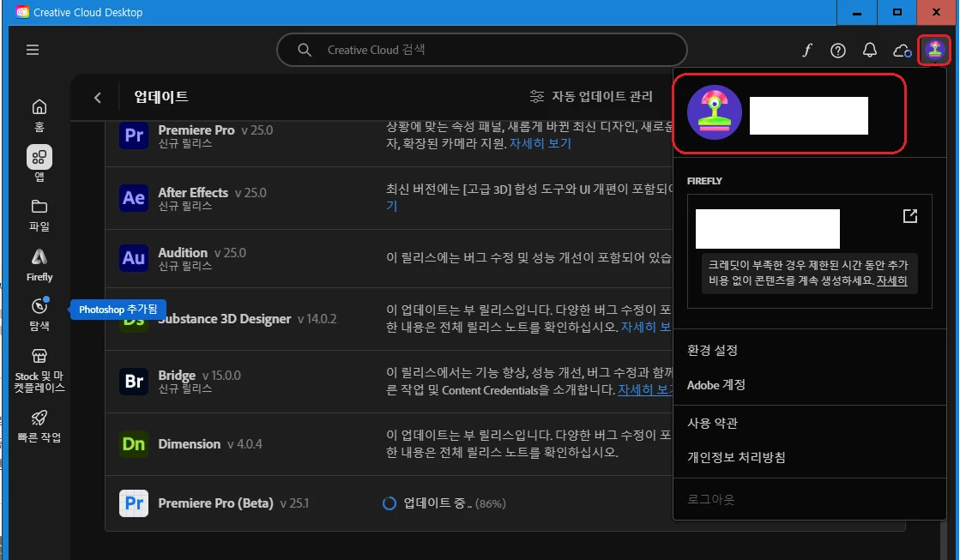Click Substance 3D Designer 자세히 보기 link
The image size is (960, 560).
pos(647,327)
